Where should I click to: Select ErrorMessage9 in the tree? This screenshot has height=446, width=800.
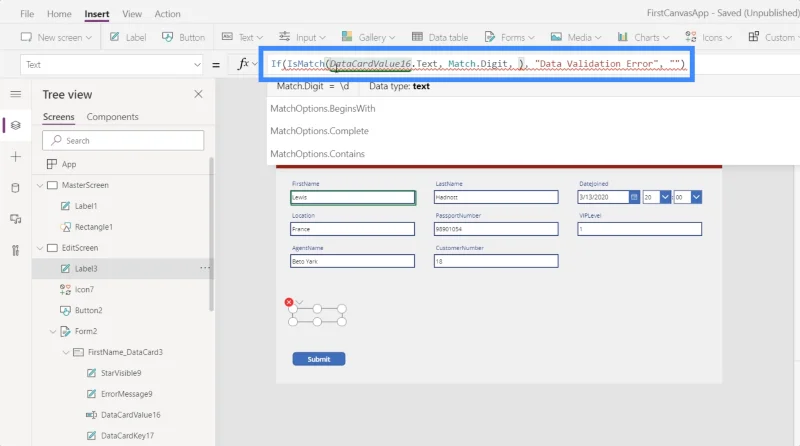(x=127, y=394)
